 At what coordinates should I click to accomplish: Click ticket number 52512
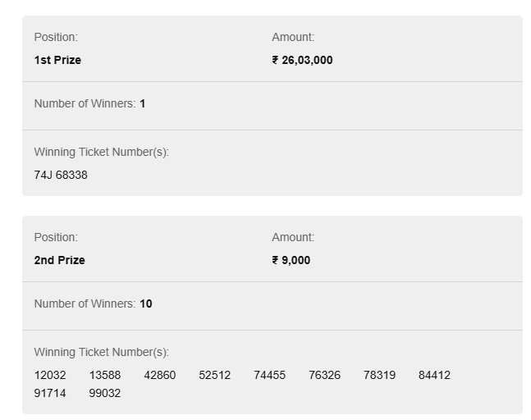(215, 375)
